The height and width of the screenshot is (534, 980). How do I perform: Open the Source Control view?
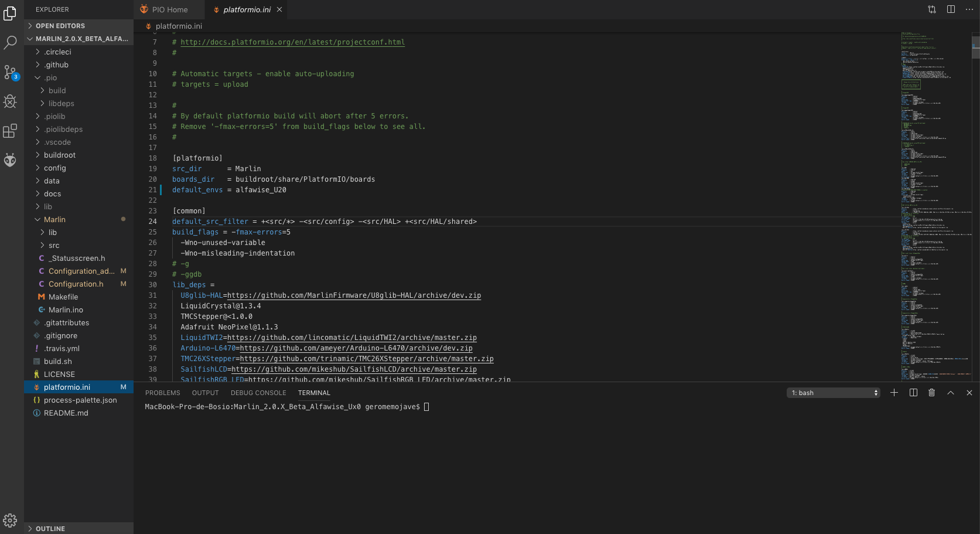pos(10,72)
